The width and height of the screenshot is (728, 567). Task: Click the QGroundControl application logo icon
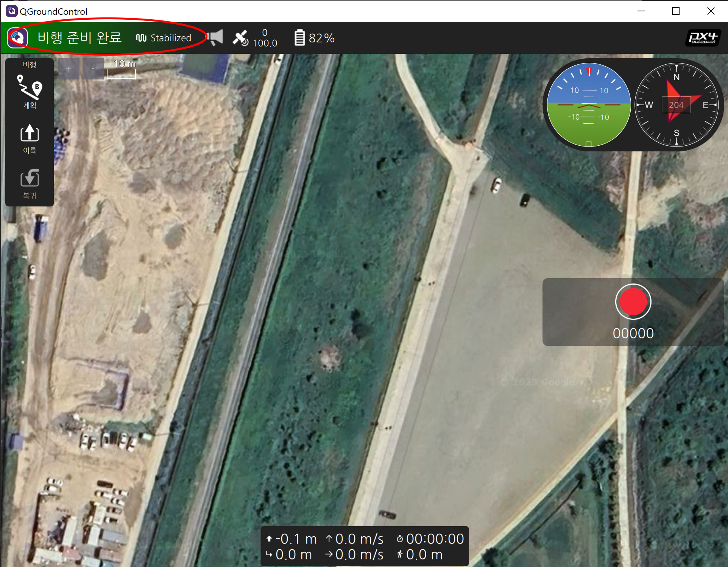17,38
